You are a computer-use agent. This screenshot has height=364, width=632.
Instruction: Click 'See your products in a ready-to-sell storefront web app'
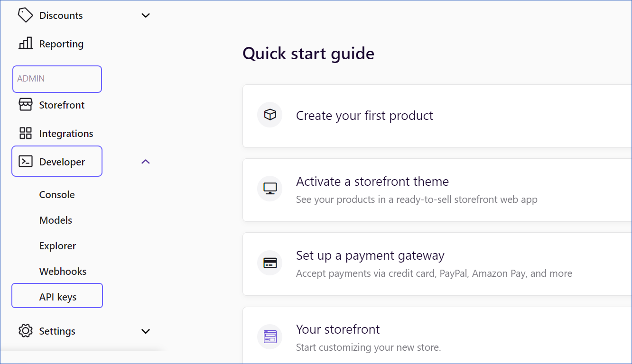coord(417,200)
